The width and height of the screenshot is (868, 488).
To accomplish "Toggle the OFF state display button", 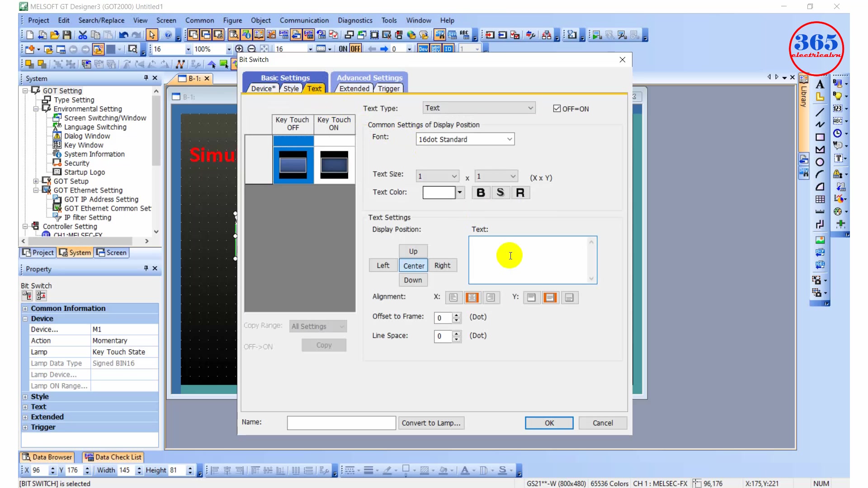I will coord(355,49).
